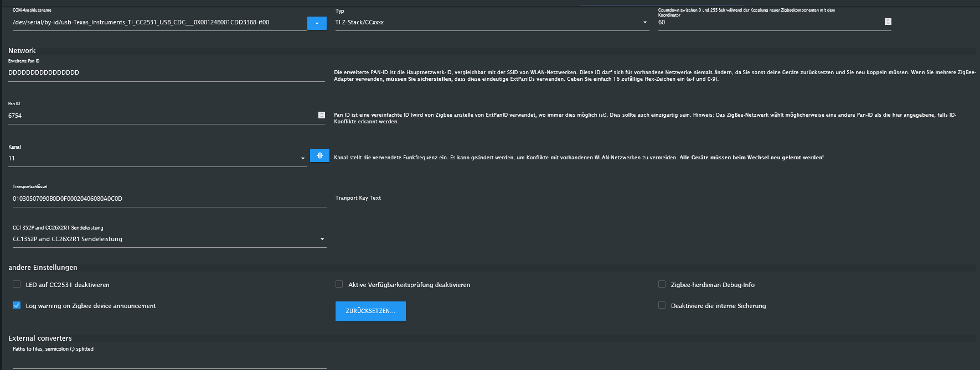Image resolution: width=980 pixels, height=370 pixels.
Task: Uncheck Log warning on Zigbee device announcement
Action: (17, 305)
